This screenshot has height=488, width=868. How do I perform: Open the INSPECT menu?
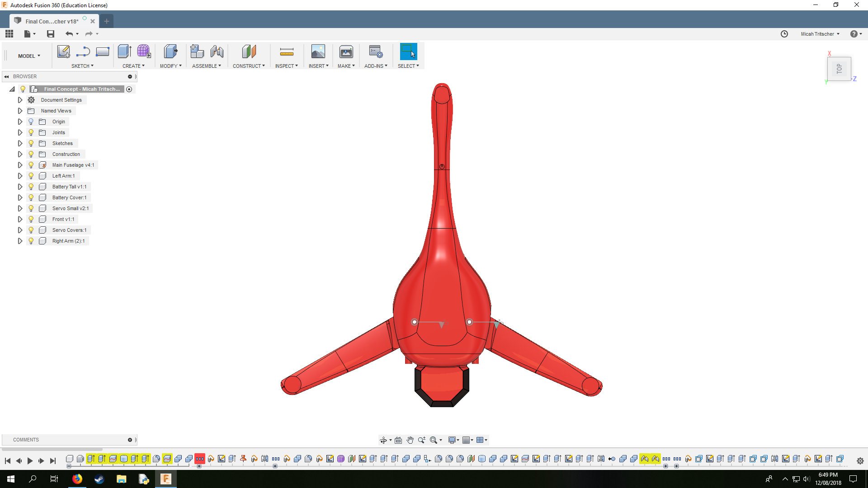click(286, 66)
